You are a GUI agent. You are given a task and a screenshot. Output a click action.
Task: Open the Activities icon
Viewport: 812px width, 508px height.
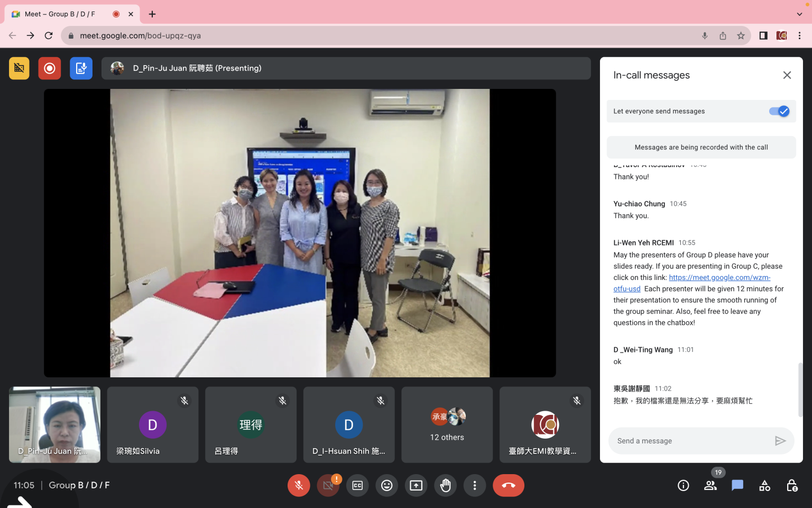tap(764, 485)
